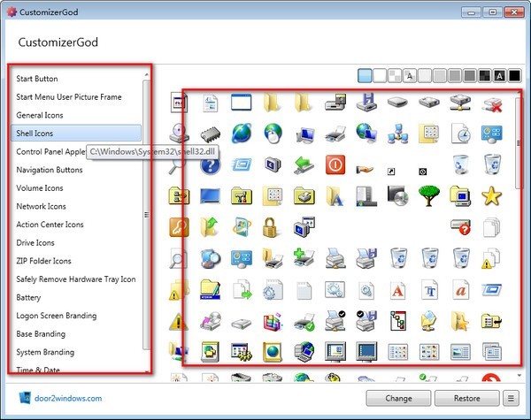This screenshot has height=420, width=531.
Task: Click the Restore button
Action: click(466, 398)
